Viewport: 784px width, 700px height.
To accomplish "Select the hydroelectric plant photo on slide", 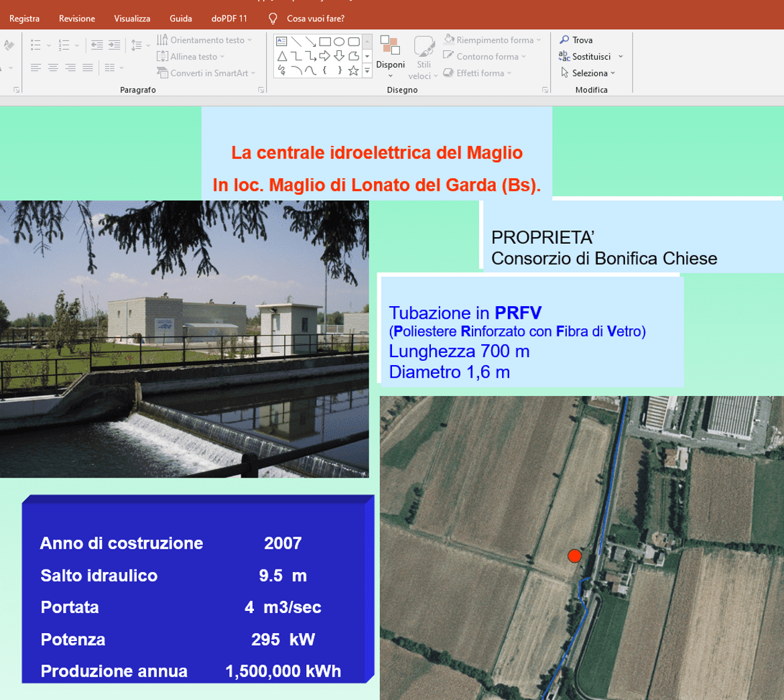I will (x=184, y=339).
